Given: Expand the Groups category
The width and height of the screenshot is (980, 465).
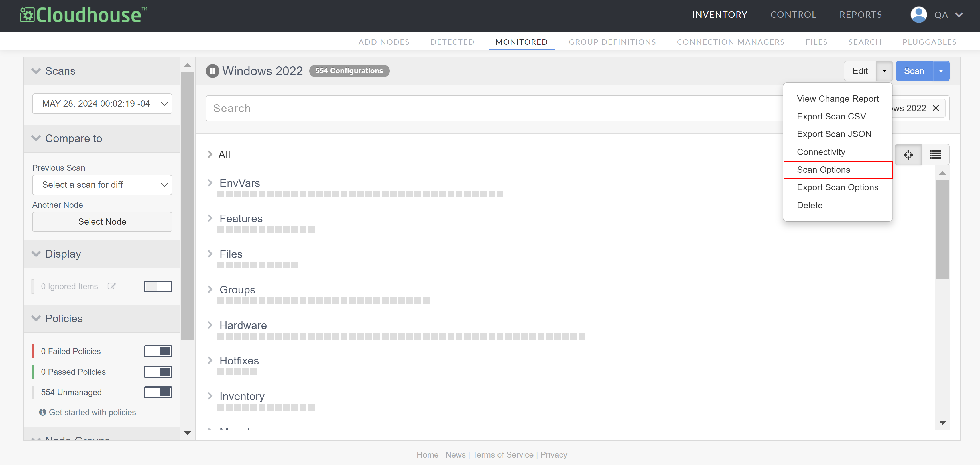Looking at the screenshot, I should click(x=210, y=289).
